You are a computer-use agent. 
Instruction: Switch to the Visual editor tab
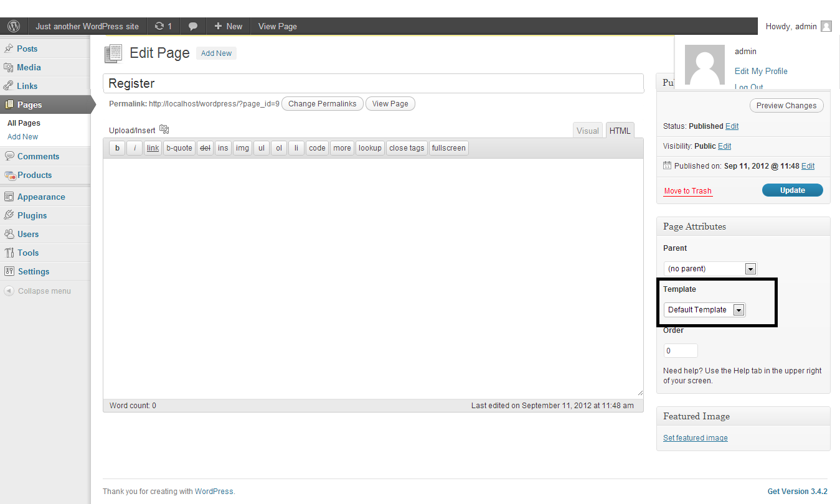click(x=588, y=131)
